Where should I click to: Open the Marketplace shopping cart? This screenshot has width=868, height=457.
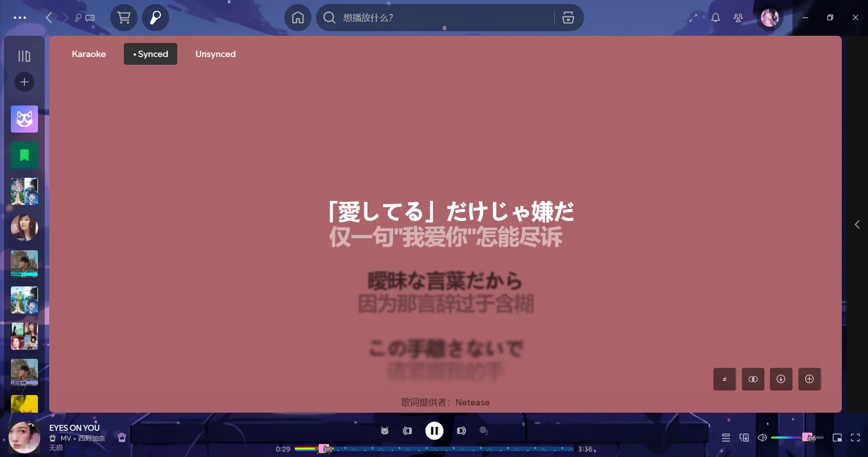pyautogui.click(x=124, y=18)
